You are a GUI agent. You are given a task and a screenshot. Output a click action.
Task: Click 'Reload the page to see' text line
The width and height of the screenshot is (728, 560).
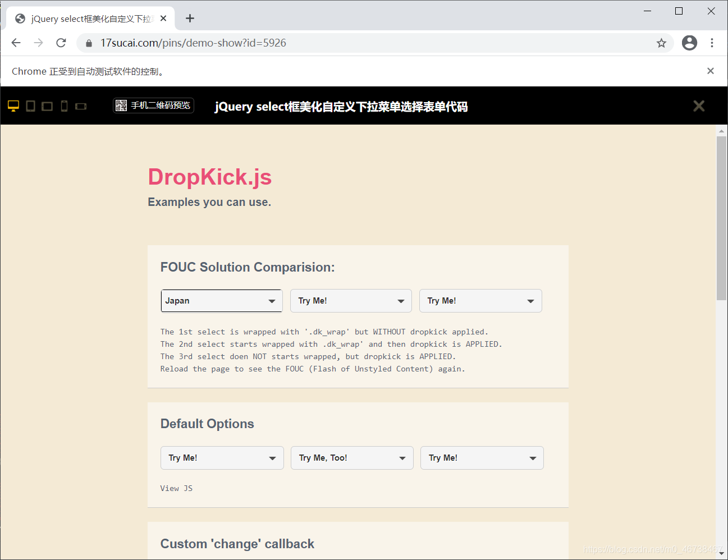coord(313,369)
